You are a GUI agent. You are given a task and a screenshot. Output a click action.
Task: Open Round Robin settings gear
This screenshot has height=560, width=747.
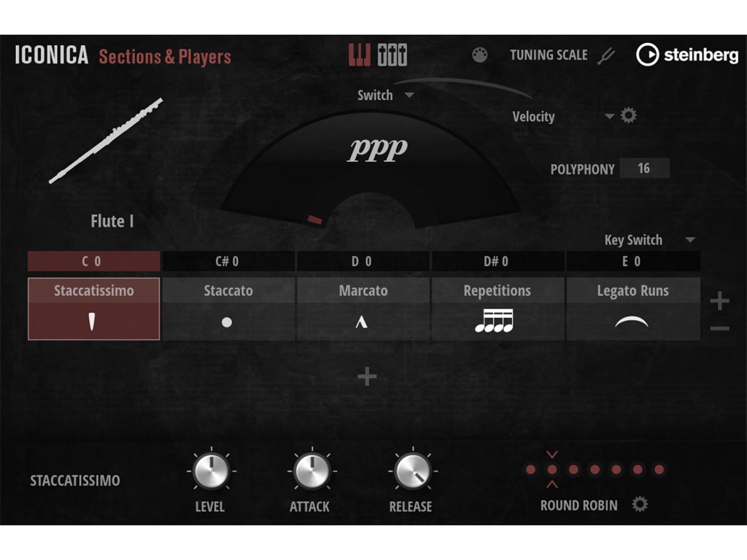[x=640, y=505]
